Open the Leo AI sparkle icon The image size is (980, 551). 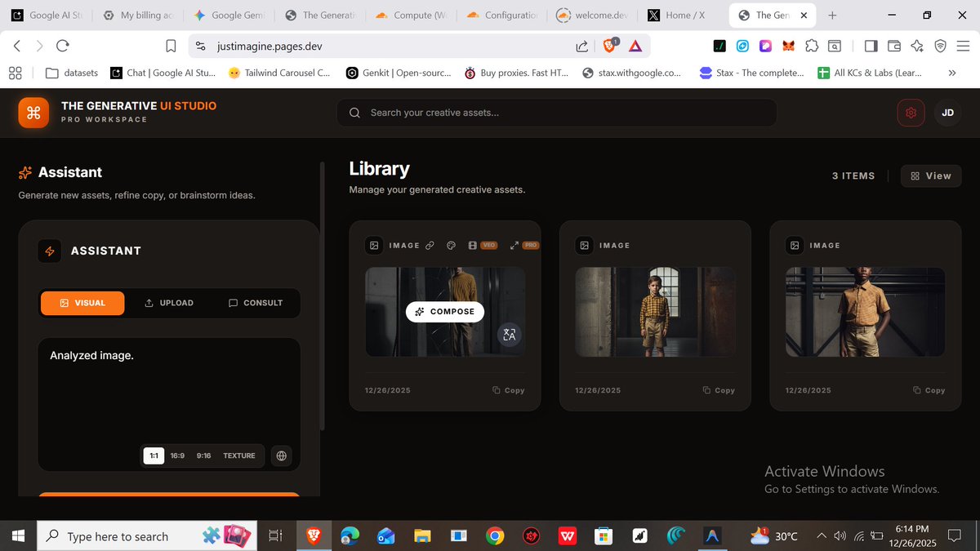pyautogui.click(x=917, y=47)
